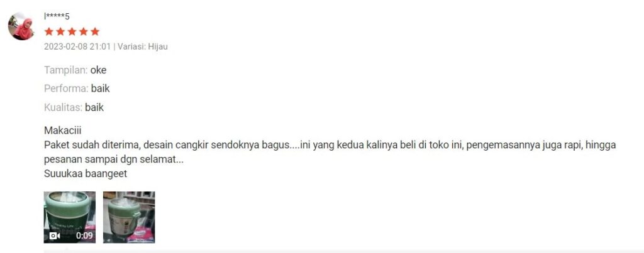The height and width of the screenshot is (253, 644).
Task: Open the reviewer's profile avatar photo
Action: 21,26
